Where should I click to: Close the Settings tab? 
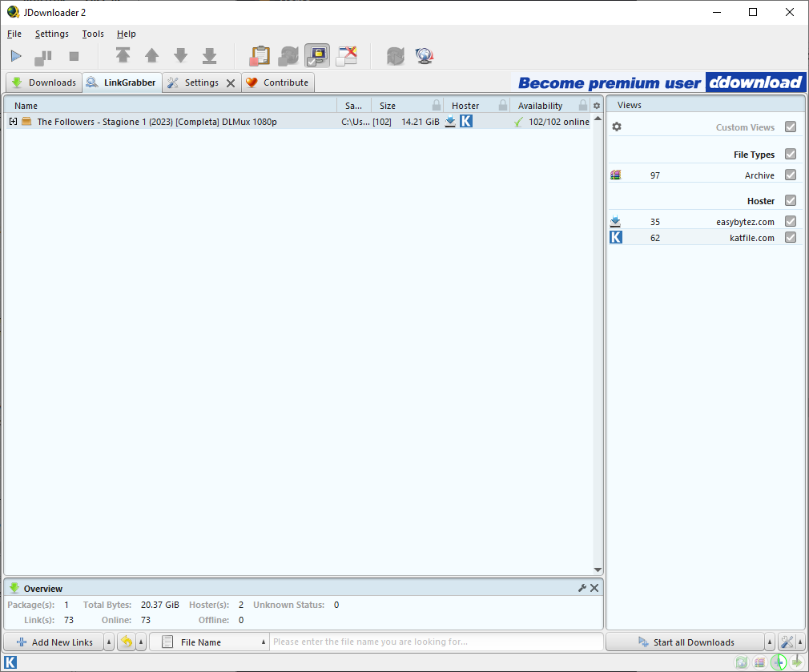[x=231, y=83]
